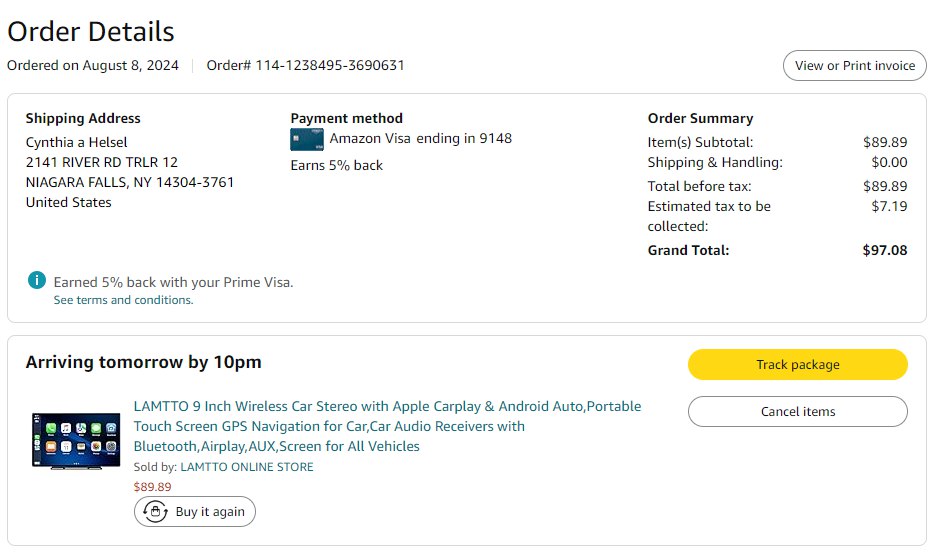935x554 pixels.
Task: Click the Order Details page heading
Action: (91, 32)
